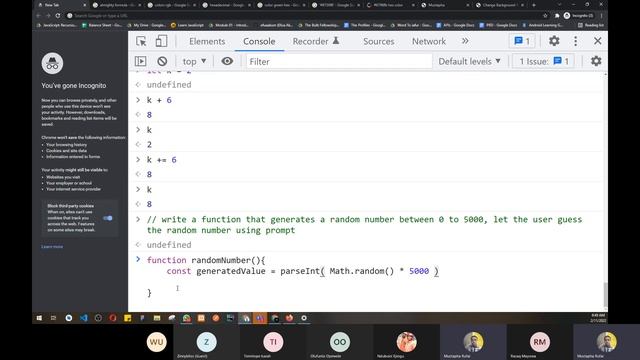Open the 1 message issues badge in DevTools tab bar
This screenshot has height=360, width=640.
pos(522,41)
